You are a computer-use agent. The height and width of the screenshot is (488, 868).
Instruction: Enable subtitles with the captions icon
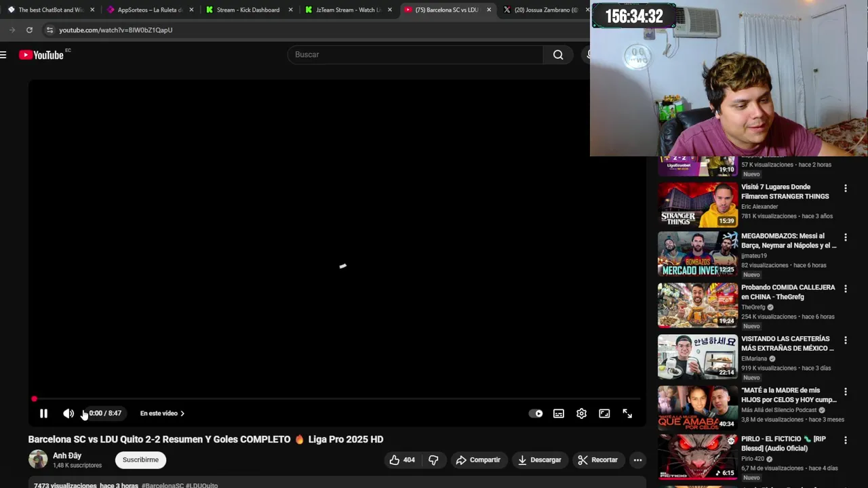click(559, 413)
